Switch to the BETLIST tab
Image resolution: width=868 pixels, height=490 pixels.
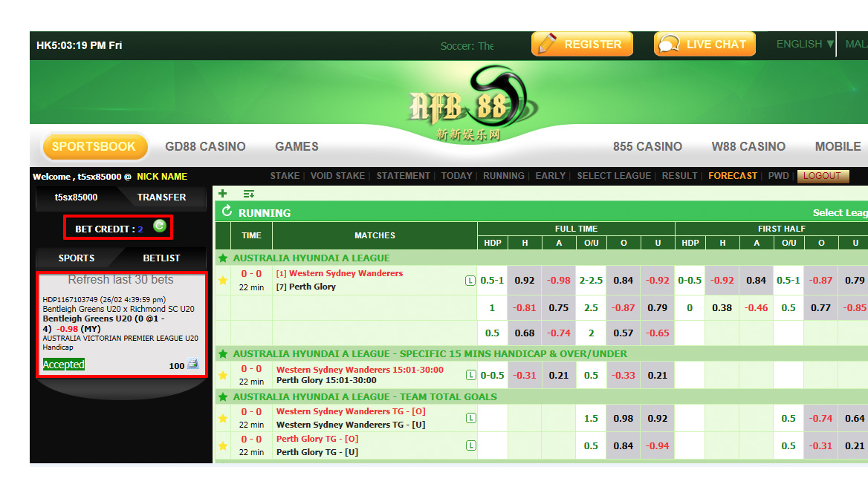(161, 258)
